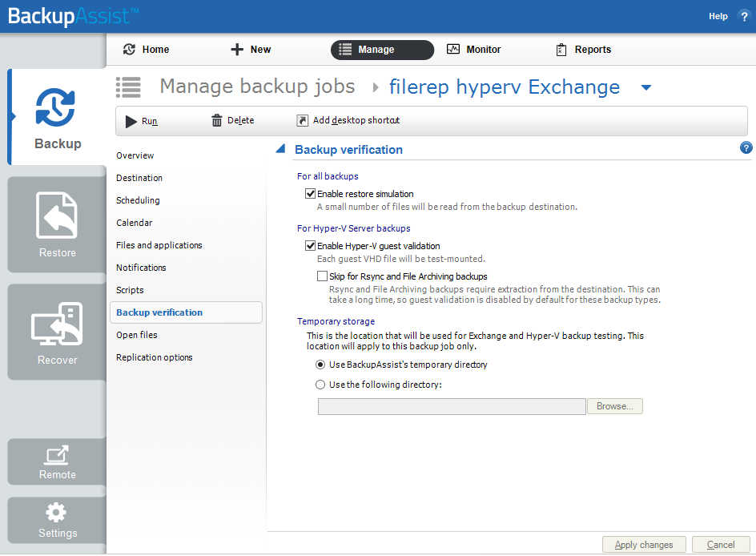The image size is (756, 556).
Task: Select Use the following directory option
Action: [320, 385]
